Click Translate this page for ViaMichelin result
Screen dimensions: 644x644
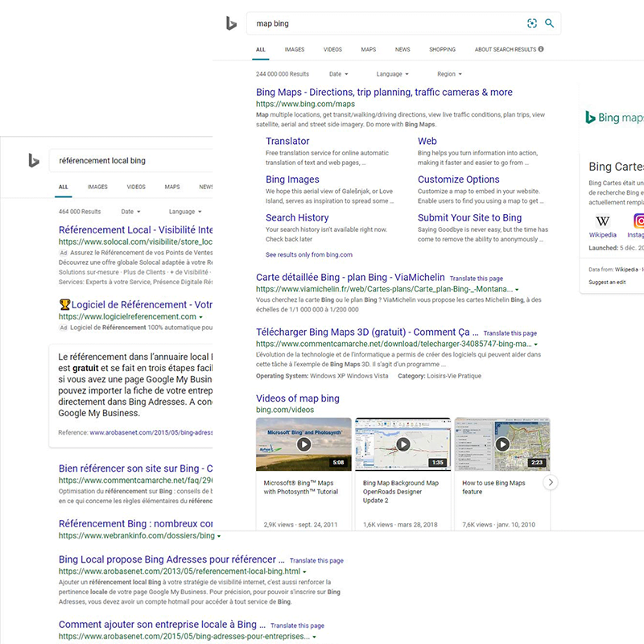pos(477,279)
